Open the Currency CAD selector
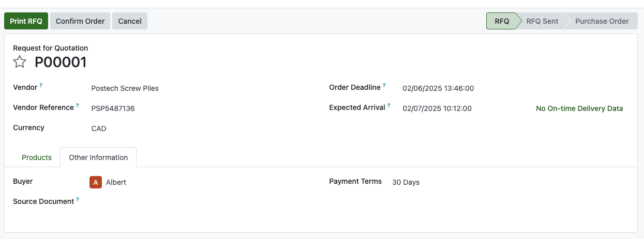This screenshot has height=239, width=644. tap(99, 129)
